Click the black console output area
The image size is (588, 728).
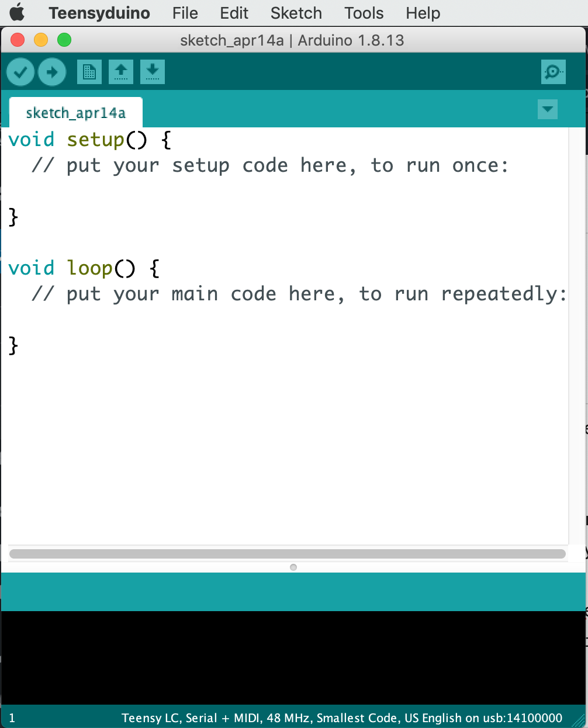[293, 658]
